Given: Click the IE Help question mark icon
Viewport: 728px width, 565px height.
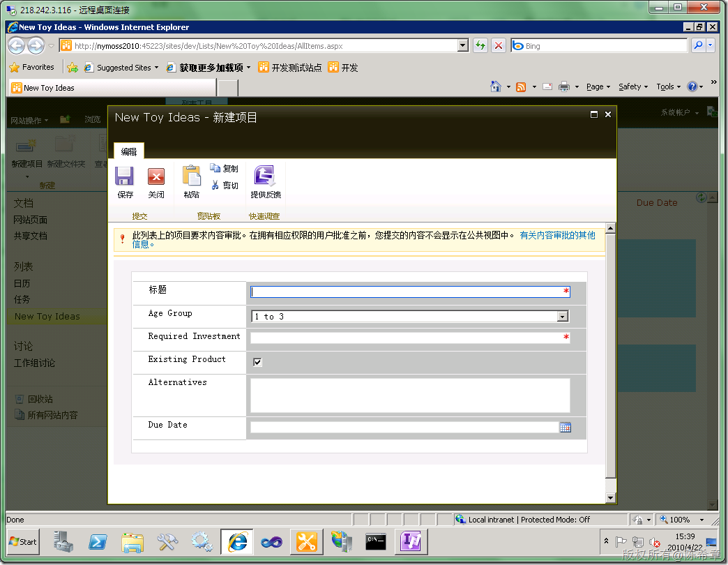Looking at the screenshot, I should point(692,86).
